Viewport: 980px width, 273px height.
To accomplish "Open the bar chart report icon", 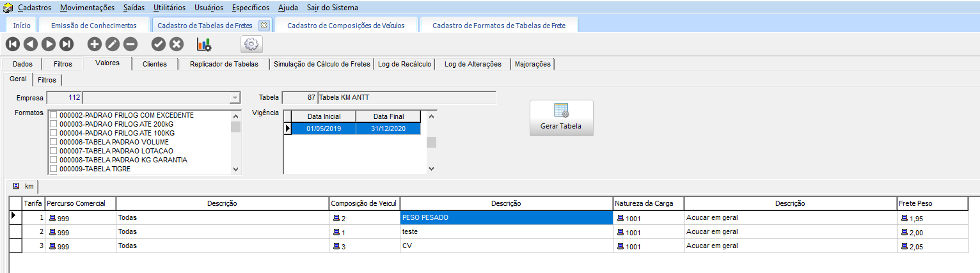I will click(204, 44).
